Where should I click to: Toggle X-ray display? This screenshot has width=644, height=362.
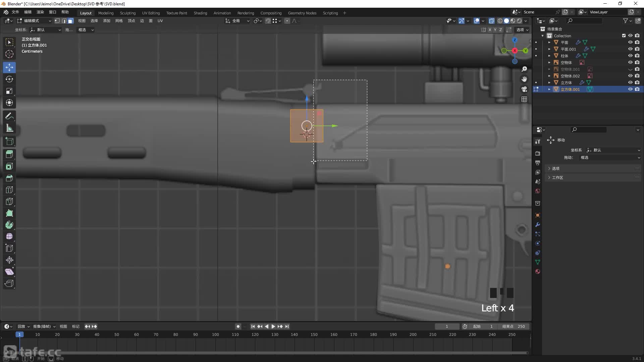click(x=491, y=21)
